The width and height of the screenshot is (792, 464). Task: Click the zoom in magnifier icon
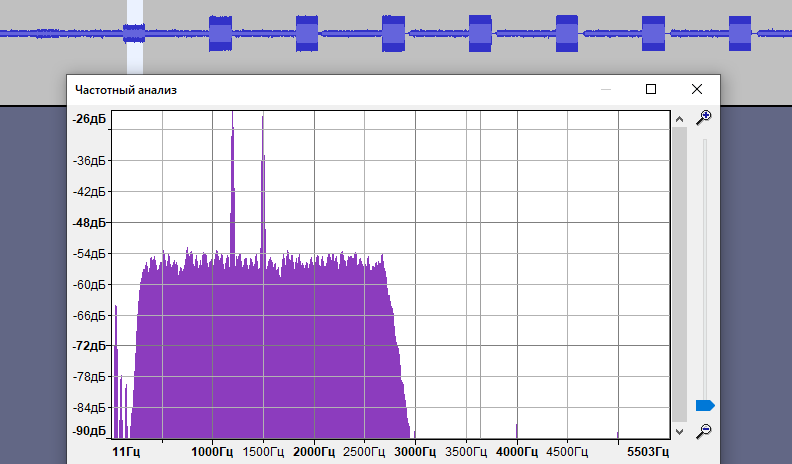[x=704, y=117]
